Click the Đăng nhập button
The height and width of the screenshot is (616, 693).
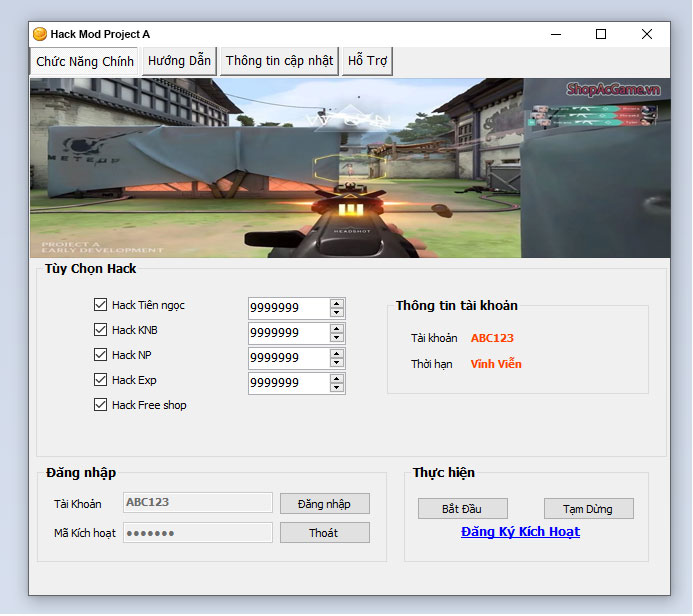[324, 504]
